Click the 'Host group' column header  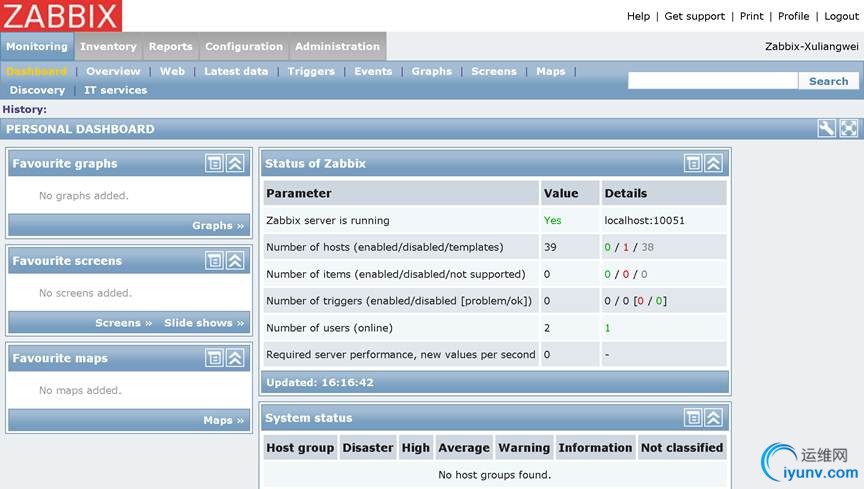[x=300, y=448]
